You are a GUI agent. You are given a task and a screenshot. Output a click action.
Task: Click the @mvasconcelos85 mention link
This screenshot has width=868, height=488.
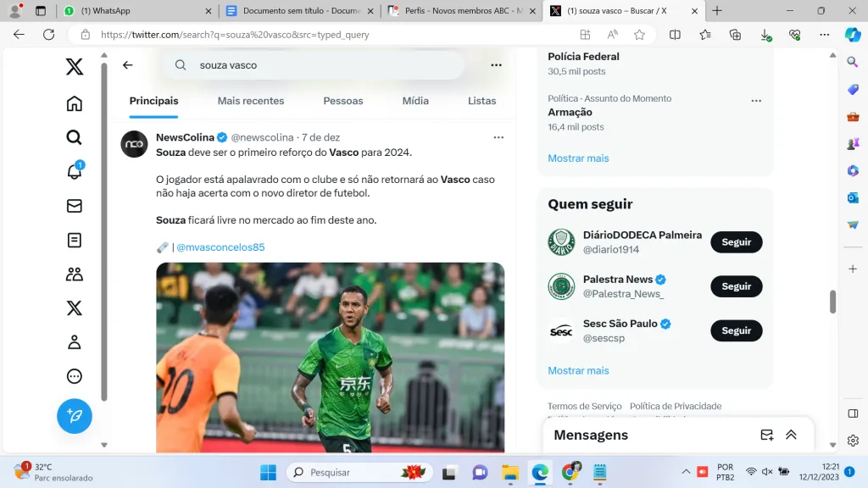tap(220, 247)
